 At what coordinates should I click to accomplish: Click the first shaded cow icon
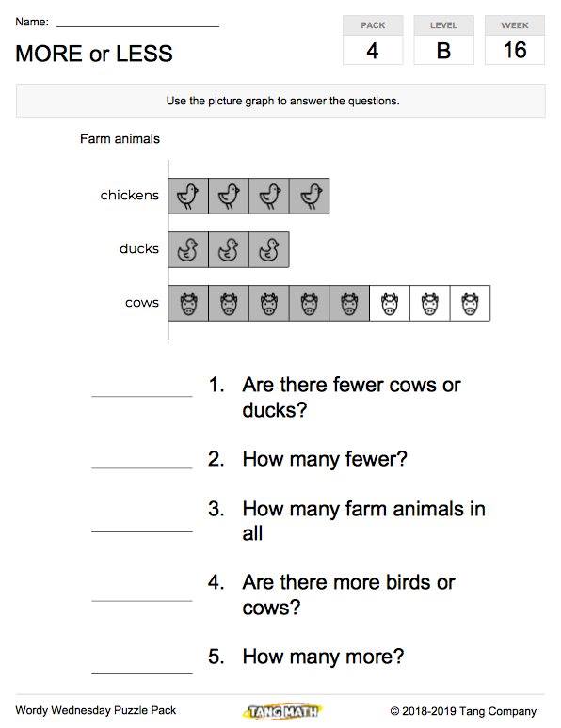pos(188,304)
